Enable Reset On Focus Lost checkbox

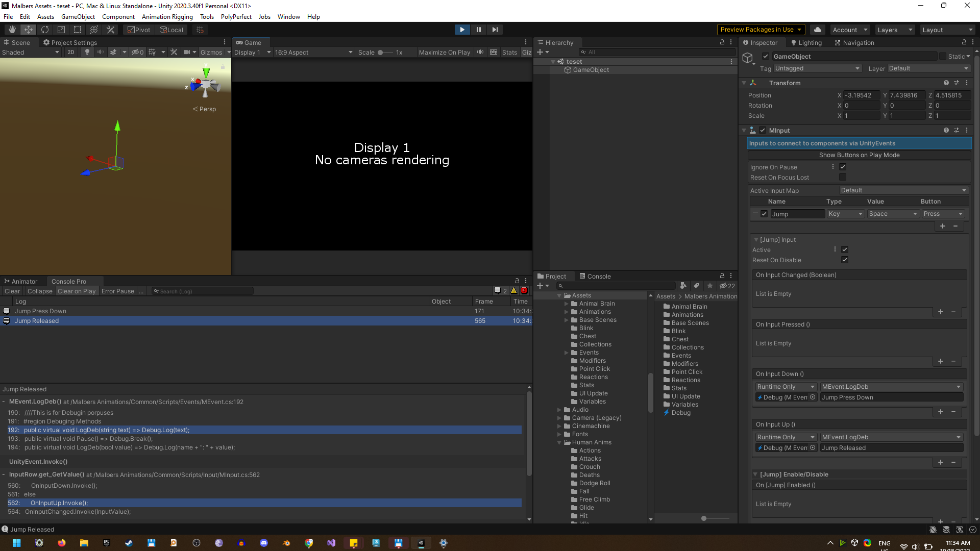pyautogui.click(x=843, y=177)
